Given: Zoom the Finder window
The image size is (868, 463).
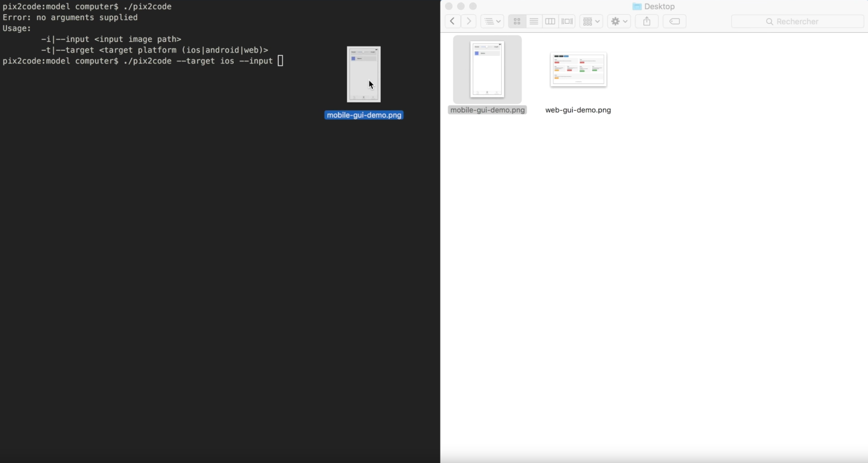Looking at the screenshot, I should (x=473, y=6).
